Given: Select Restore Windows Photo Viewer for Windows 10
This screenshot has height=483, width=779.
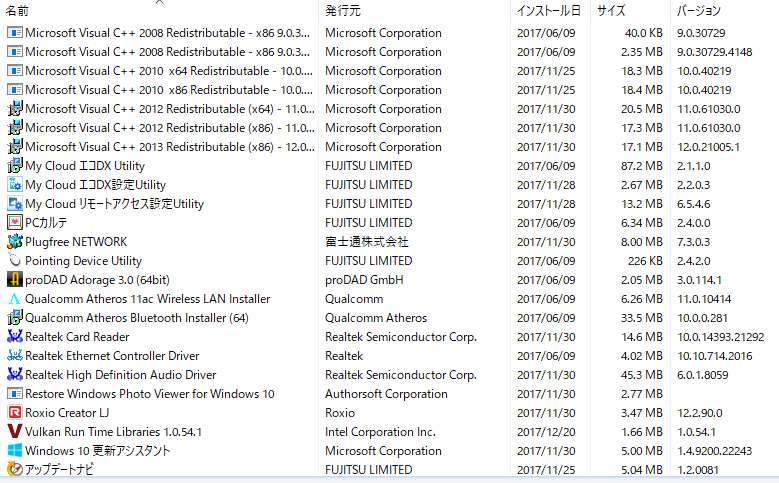Looking at the screenshot, I should coord(149,394).
